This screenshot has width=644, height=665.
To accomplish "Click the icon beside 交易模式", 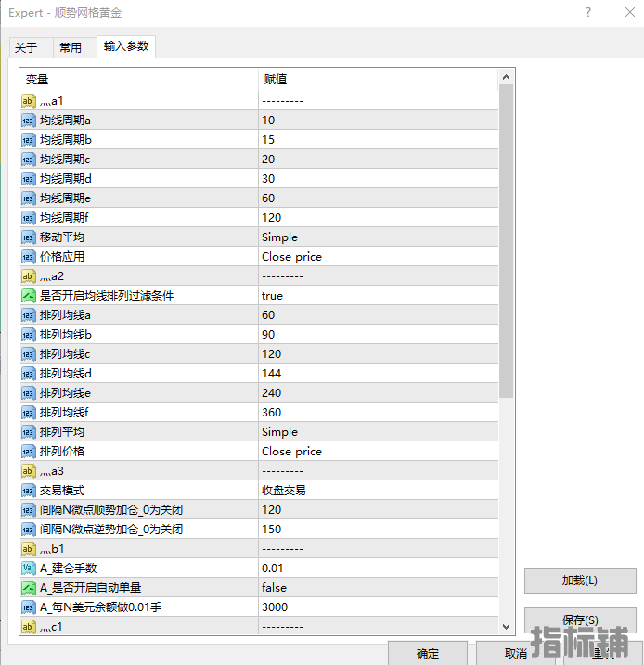I will tap(29, 491).
